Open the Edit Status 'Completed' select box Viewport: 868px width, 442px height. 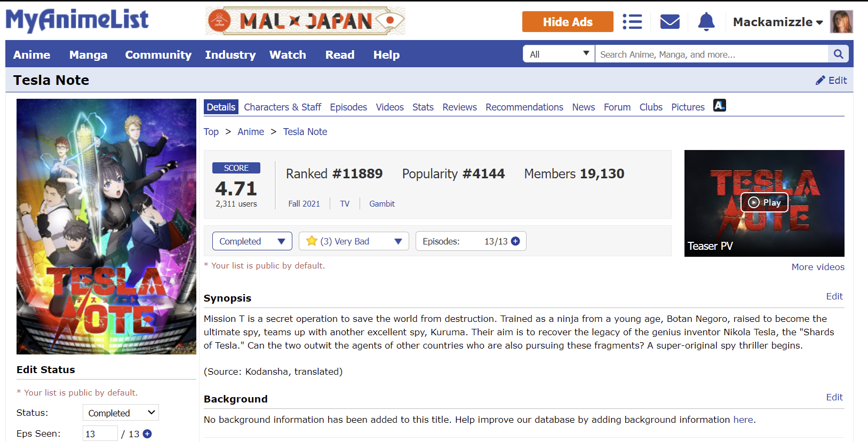[x=121, y=413]
